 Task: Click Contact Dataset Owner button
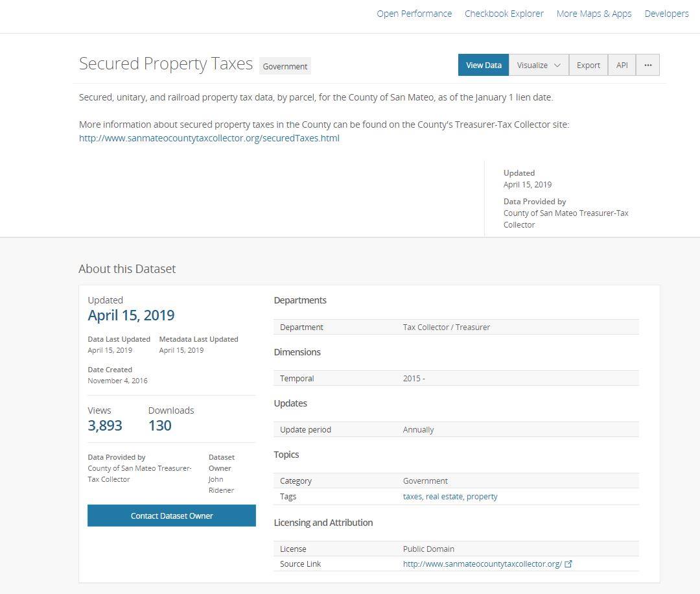171,516
